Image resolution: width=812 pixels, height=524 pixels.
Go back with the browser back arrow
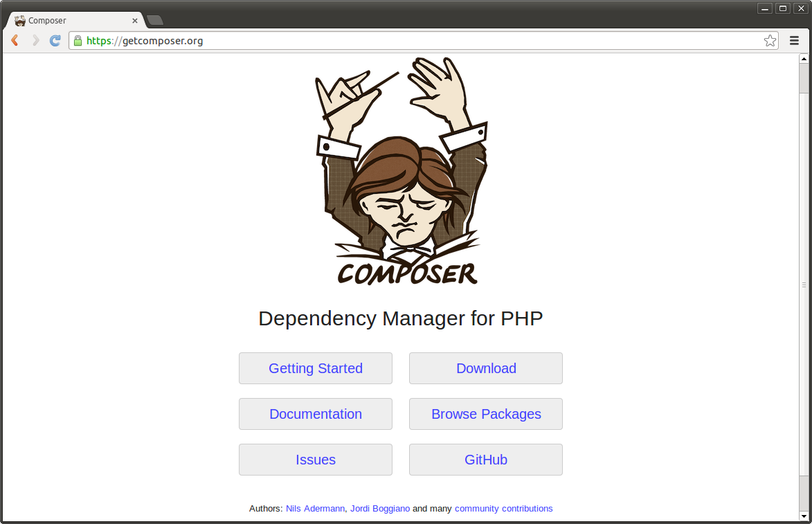15,40
